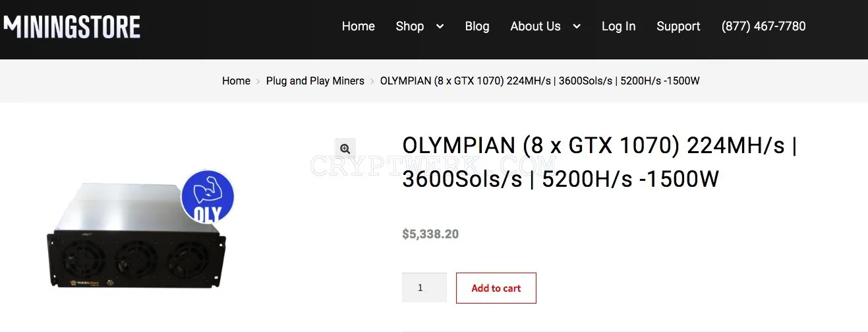Expand the Shop dropdown chevron
Viewport: 868px width, 332px height.
coord(440,26)
